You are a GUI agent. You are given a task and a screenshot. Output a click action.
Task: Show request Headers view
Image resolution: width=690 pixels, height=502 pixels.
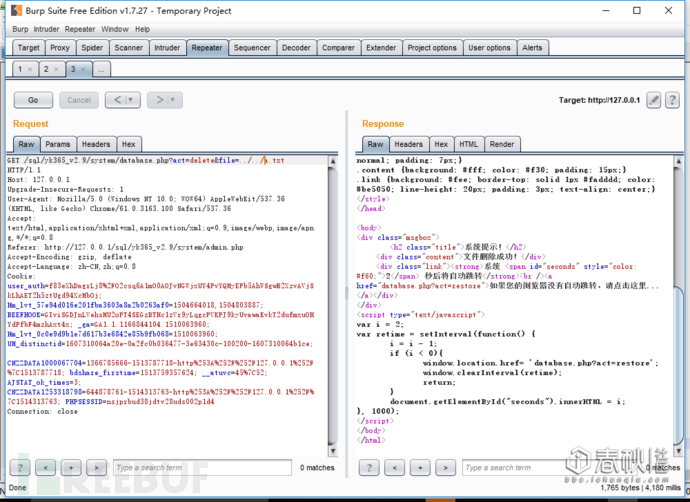[96, 144]
